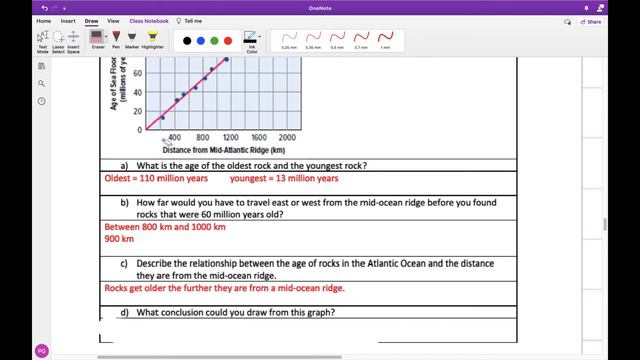Select the Highlighter tool
The height and width of the screenshot is (360, 640).
coord(153,40)
